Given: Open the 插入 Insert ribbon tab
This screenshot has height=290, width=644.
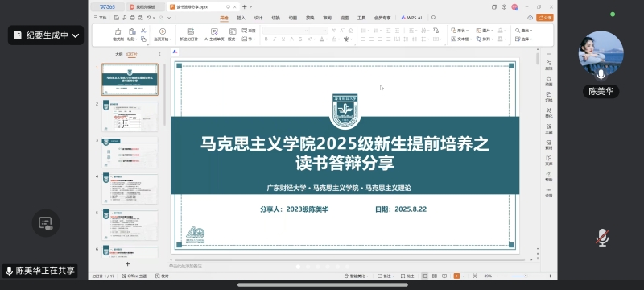Looking at the screenshot, I should [x=241, y=18].
